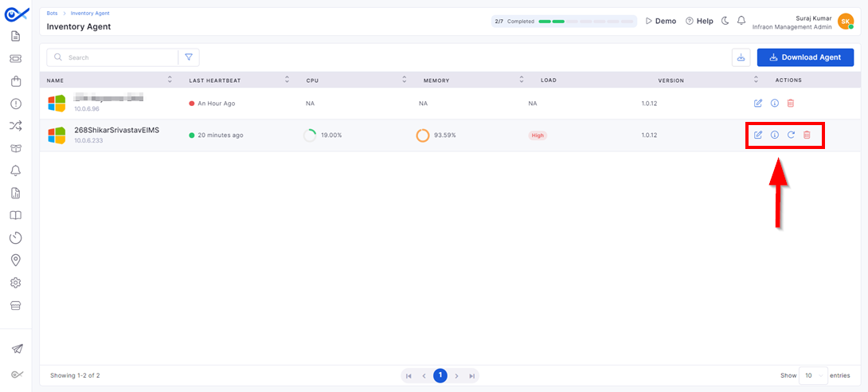Click the Bots breadcrumb link
Image resolution: width=868 pixels, height=392 pixels.
(x=52, y=13)
